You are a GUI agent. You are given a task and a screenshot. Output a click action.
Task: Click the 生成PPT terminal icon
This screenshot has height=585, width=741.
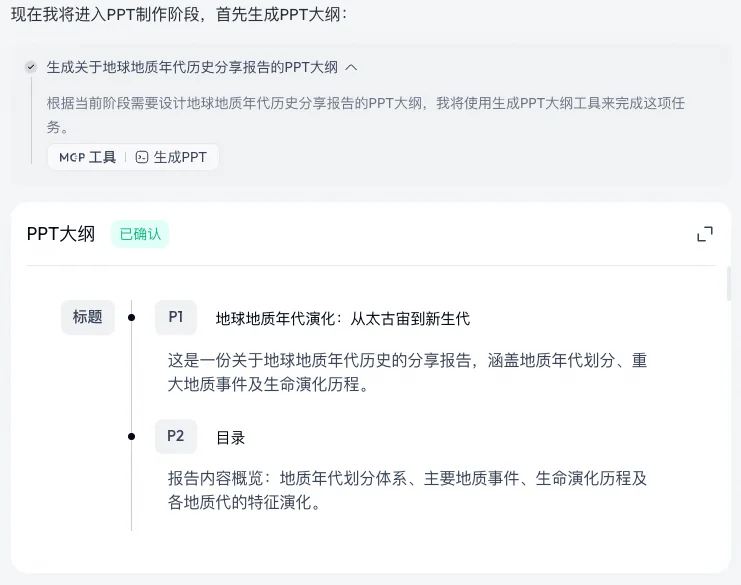tap(142, 157)
